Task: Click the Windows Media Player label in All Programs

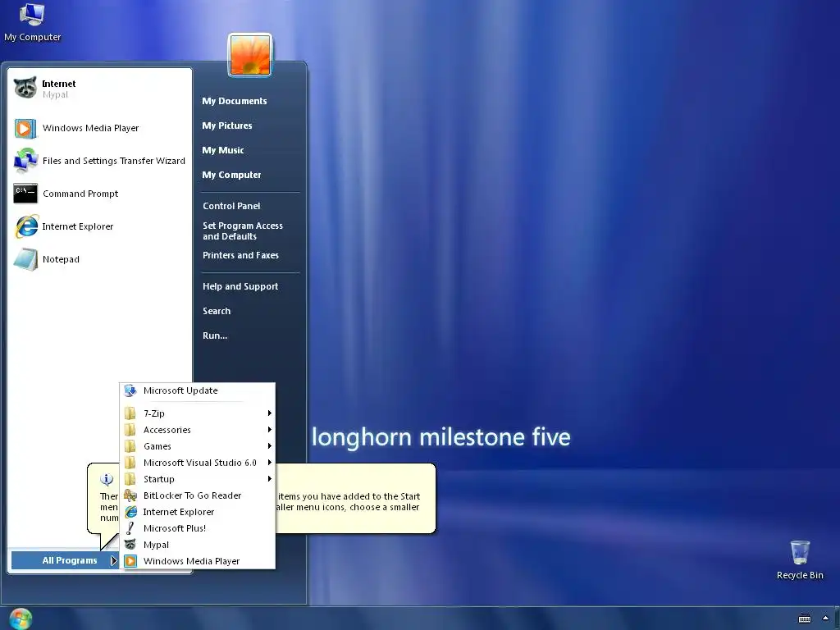Action: [x=191, y=561]
